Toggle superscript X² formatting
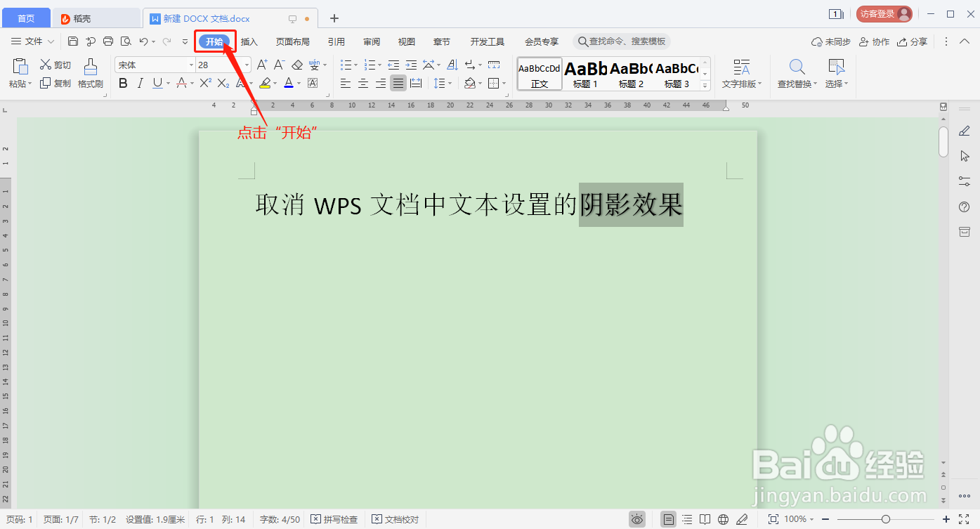This screenshot has height=529, width=980. 205,83
